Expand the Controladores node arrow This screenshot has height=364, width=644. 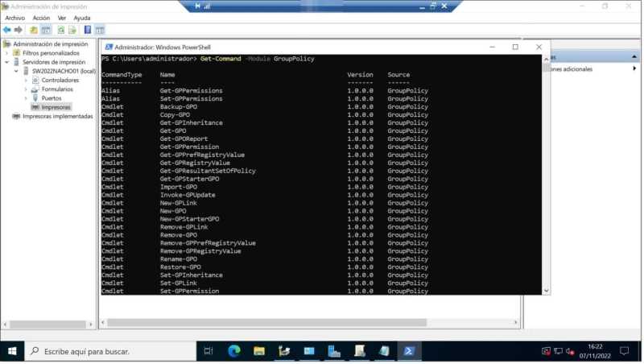[x=26, y=80]
